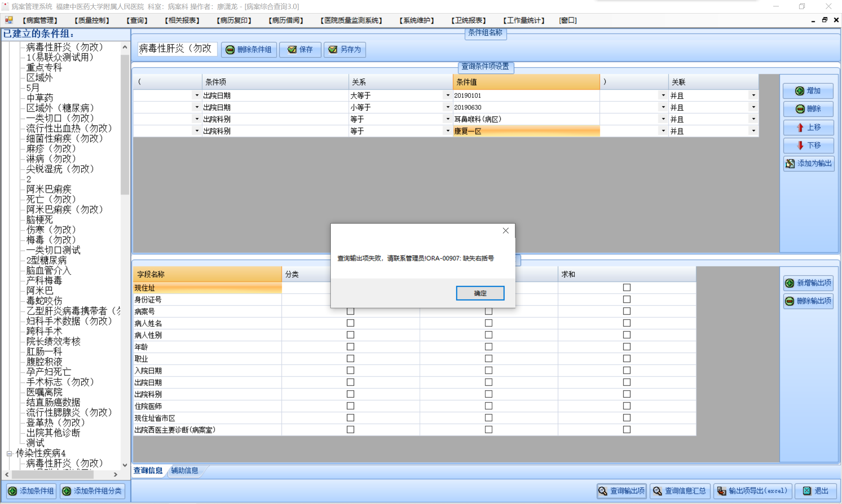The width and height of the screenshot is (842, 504).
Task: Click the 查询信息汇总 magnifier button
Action: coord(680,491)
